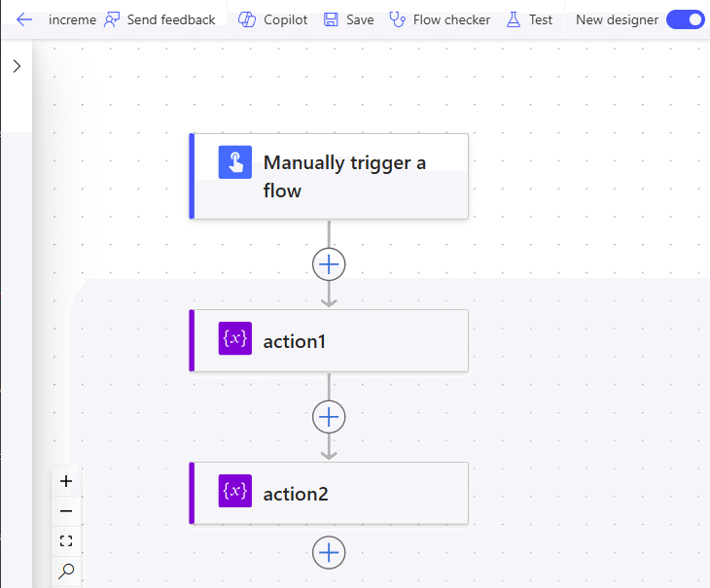Click the action2 variable icon

235,493
